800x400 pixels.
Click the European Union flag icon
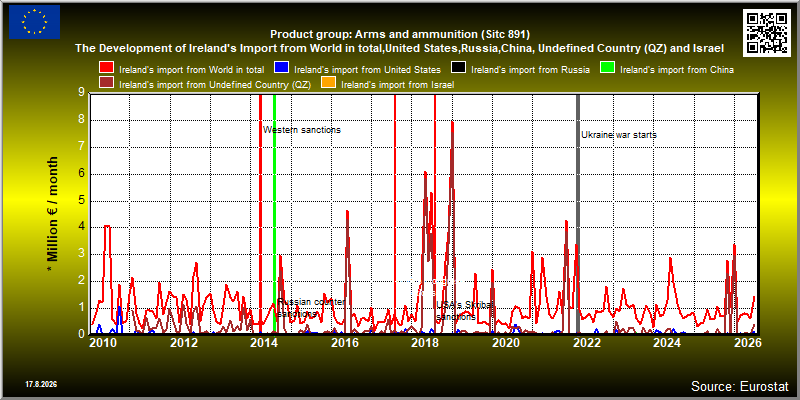[x=34, y=22]
